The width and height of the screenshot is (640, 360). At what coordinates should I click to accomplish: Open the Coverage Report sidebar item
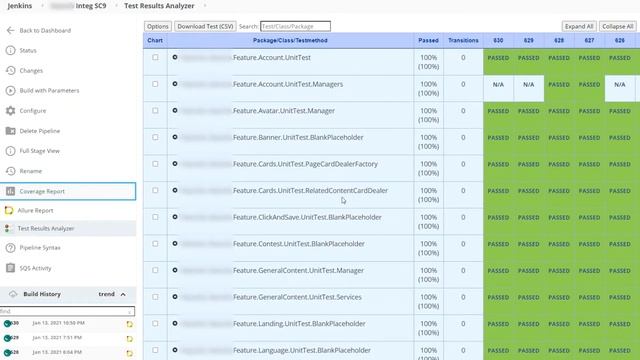pyautogui.click(x=68, y=191)
